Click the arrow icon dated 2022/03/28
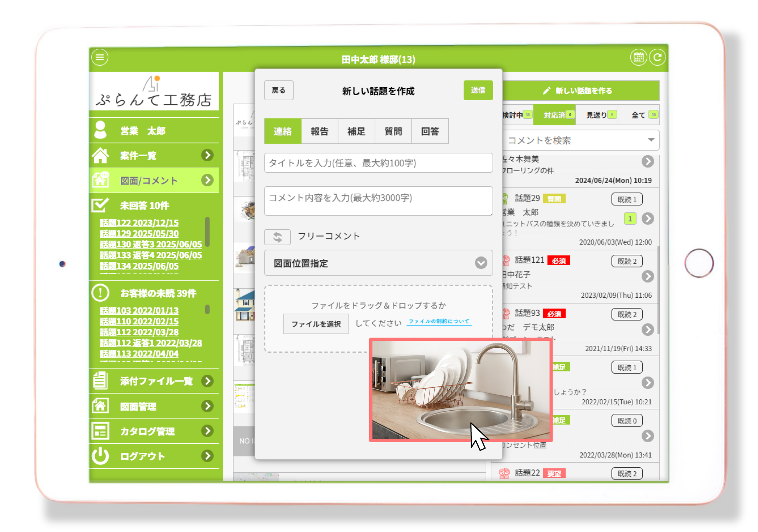758x532 pixels. (647, 436)
